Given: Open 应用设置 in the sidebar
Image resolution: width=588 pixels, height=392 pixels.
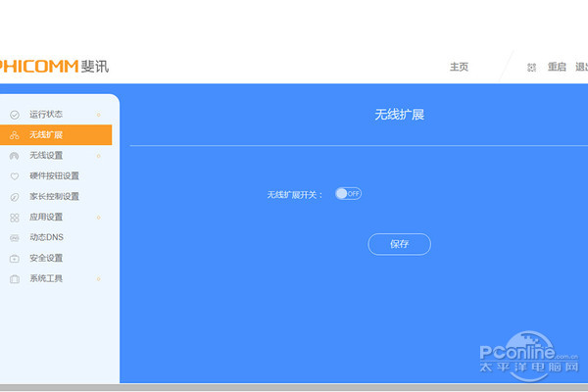Looking at the screenshot, I should tap(46, 217).
